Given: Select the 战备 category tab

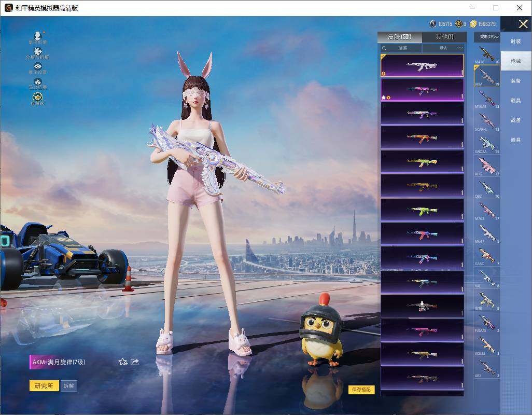Looking at the screenshot, I should (516, 120).
